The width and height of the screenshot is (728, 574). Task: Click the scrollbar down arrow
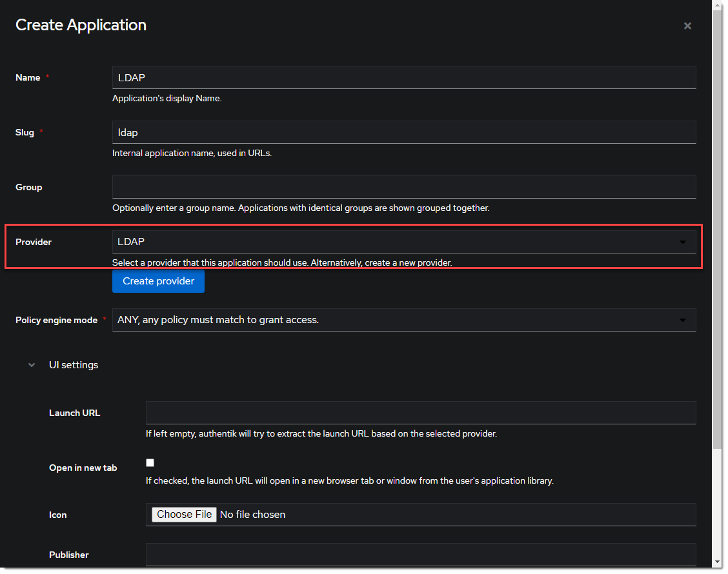click(717, 562)
